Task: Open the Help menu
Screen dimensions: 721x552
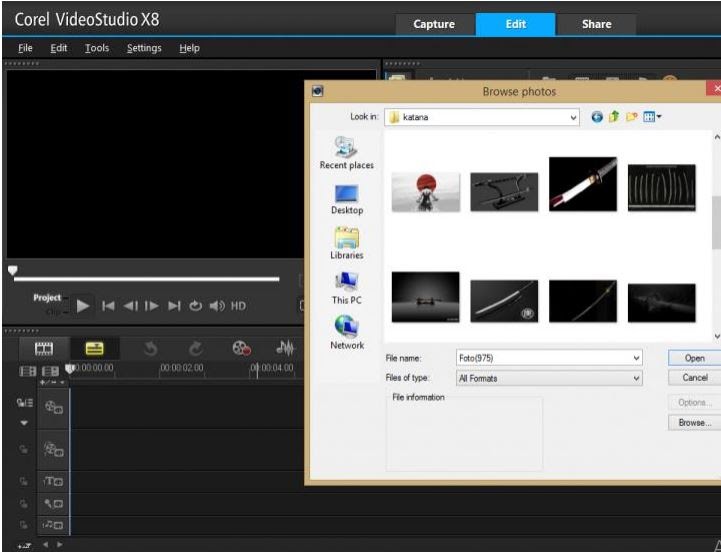Action: coord(189,48)
